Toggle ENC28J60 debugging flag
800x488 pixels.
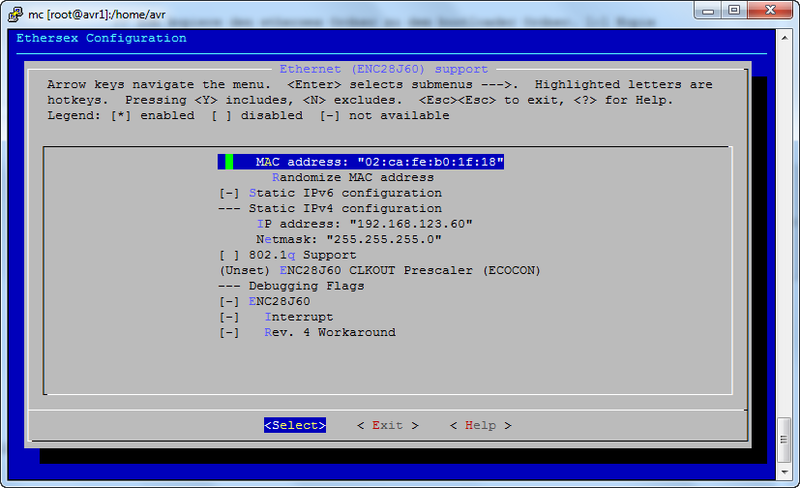pyautogui.click(x=264, y=301)
